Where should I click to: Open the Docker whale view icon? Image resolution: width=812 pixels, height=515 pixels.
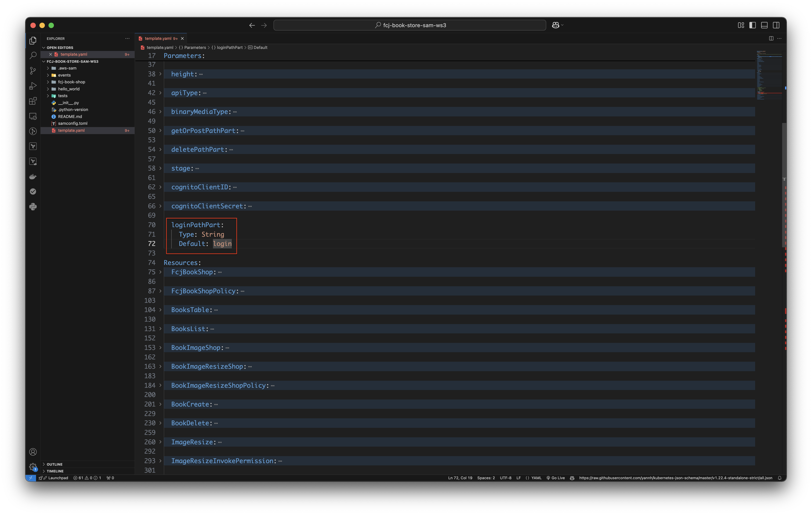click(33, 177)
